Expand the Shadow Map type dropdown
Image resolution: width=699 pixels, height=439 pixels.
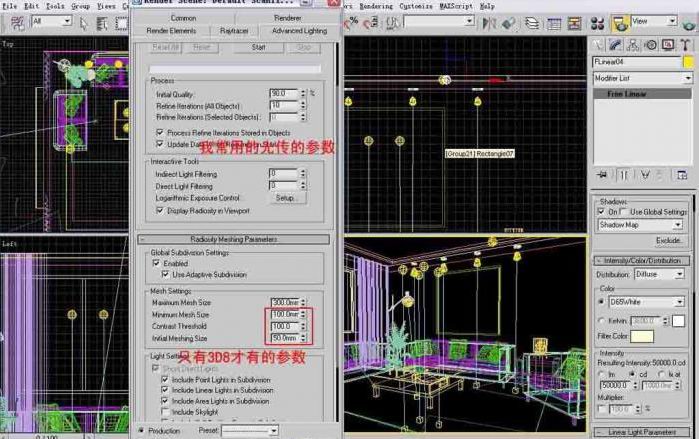pyautogui.click(x=640, y=225)
